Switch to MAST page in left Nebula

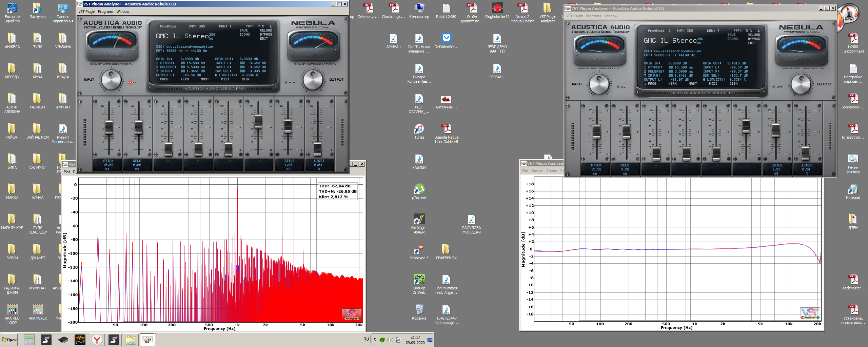pyautogui.click(x=205, y=79)
